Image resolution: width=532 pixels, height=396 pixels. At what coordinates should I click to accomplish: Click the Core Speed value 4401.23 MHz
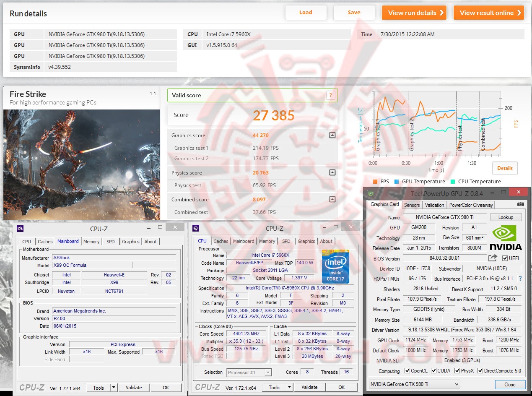tap(247, 334)
